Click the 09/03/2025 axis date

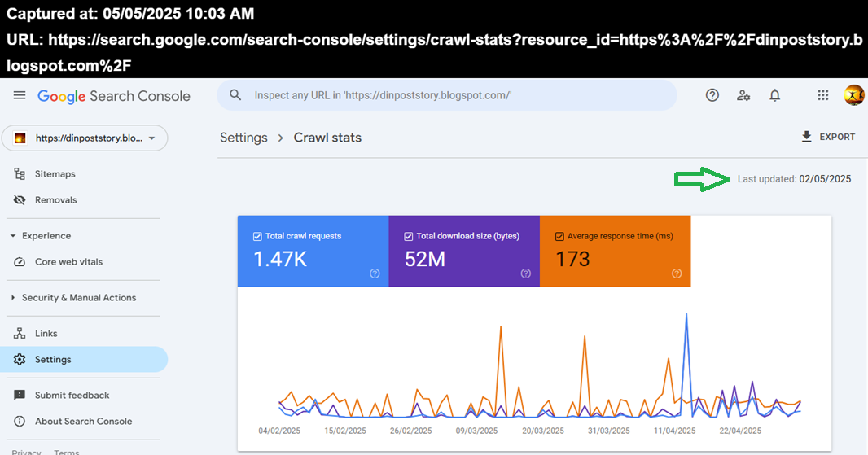point(476,431)
